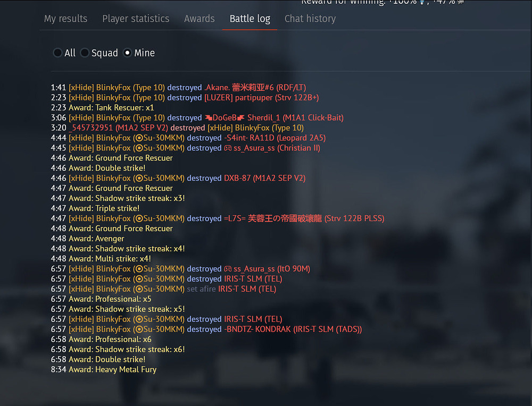Click Su-30MKM icon on set afire entry
The image size is (532, 406).
tap(138, 289)
